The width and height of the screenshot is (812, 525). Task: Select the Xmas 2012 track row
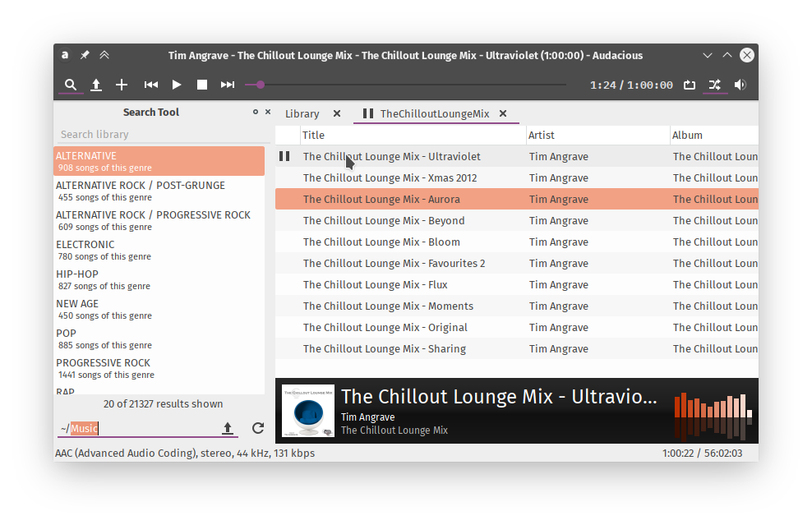tap(517, 178)
